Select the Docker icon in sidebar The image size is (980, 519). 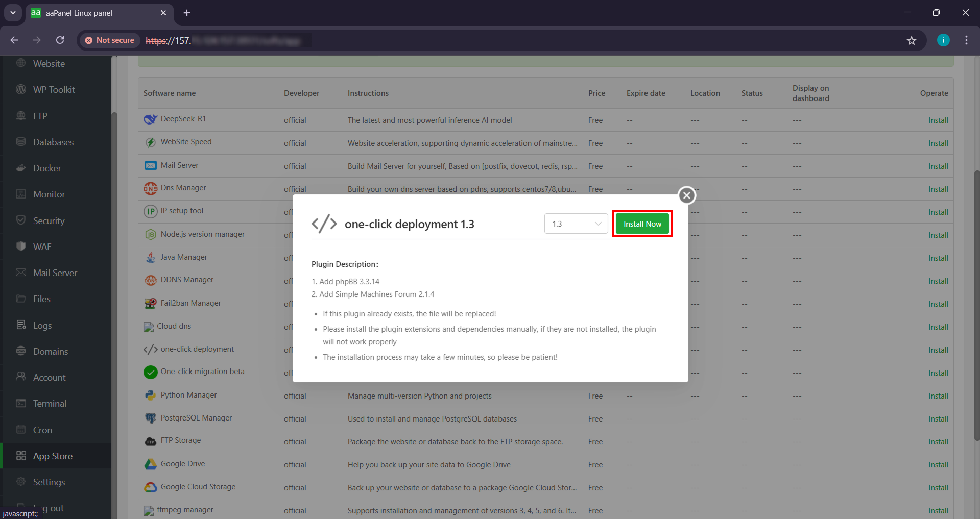click(21, 168)
